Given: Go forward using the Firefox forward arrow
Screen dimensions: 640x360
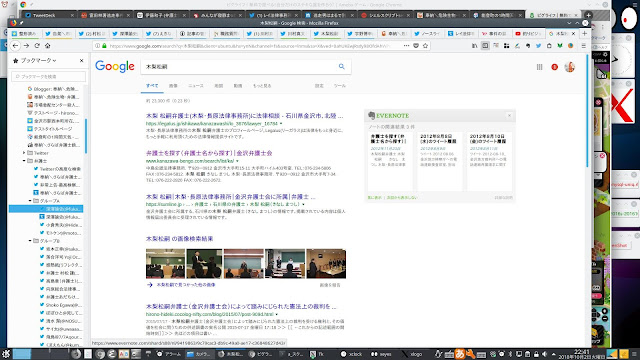Looking at the screenshot, I should (x=26, y=46).
